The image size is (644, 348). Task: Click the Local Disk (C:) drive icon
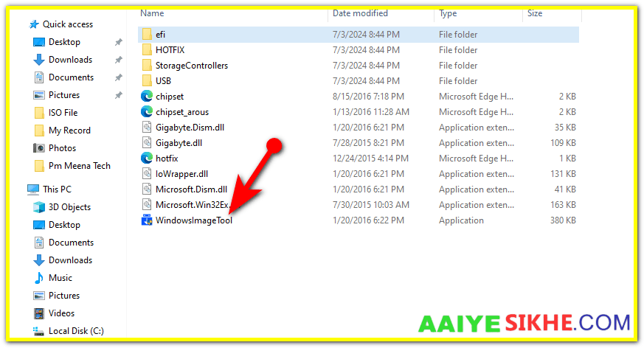[x=38, y=331]
